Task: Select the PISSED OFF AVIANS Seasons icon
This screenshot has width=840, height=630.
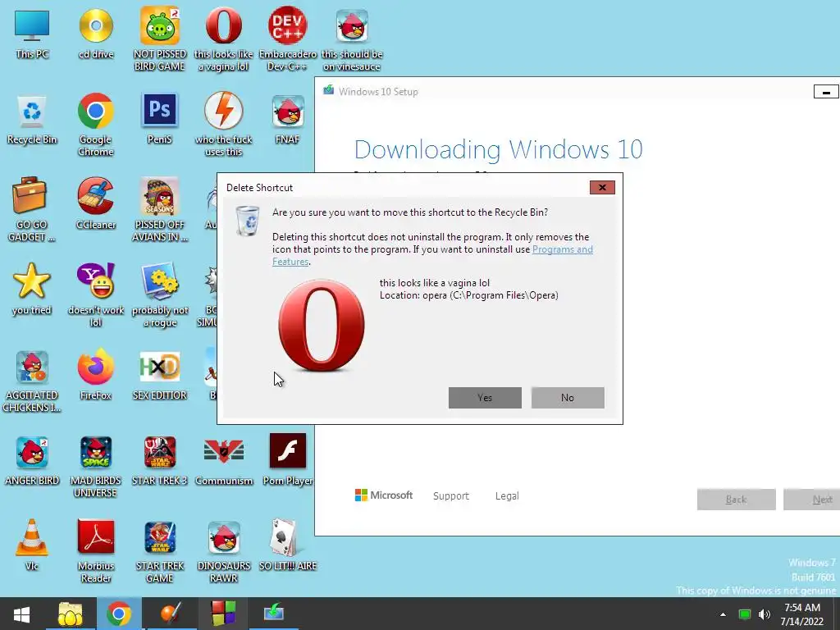Action: click(160, 209)
